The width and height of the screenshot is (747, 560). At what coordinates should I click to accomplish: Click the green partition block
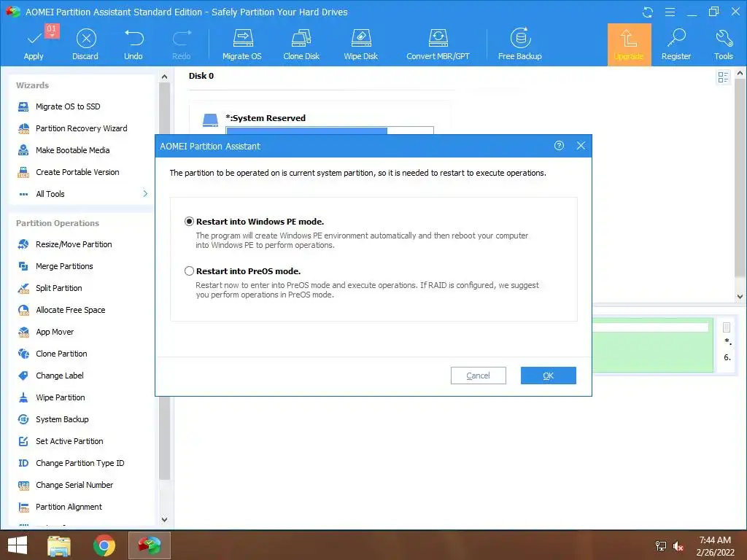pos(653,345)
